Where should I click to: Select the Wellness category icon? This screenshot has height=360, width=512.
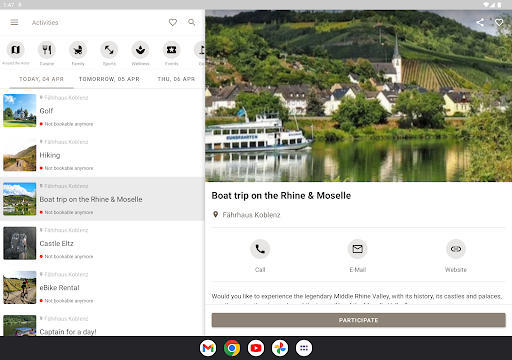[x=140, y=50]
